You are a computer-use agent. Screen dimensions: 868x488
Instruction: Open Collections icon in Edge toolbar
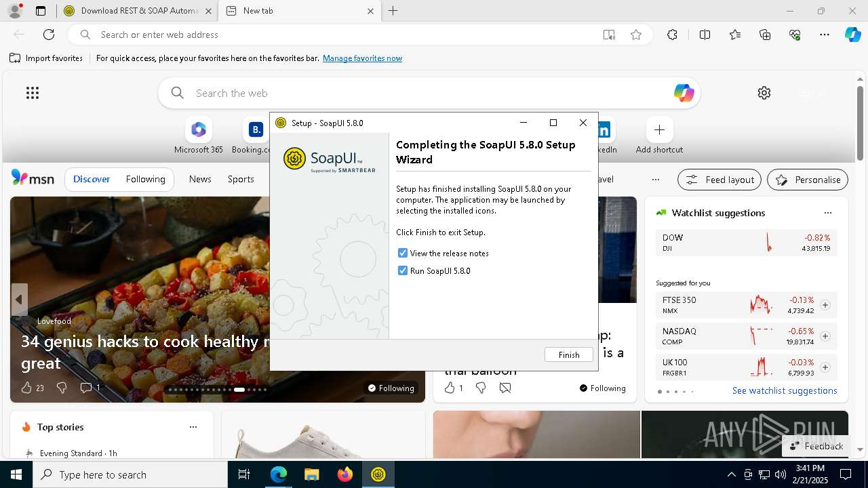tap(765, 35)
